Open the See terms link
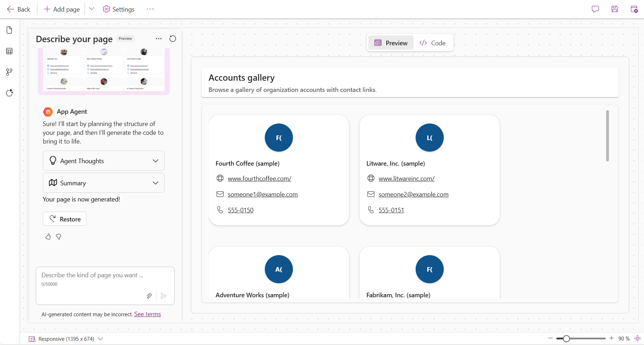This screenshot has width=644, height=345. (x=147, y=314)
